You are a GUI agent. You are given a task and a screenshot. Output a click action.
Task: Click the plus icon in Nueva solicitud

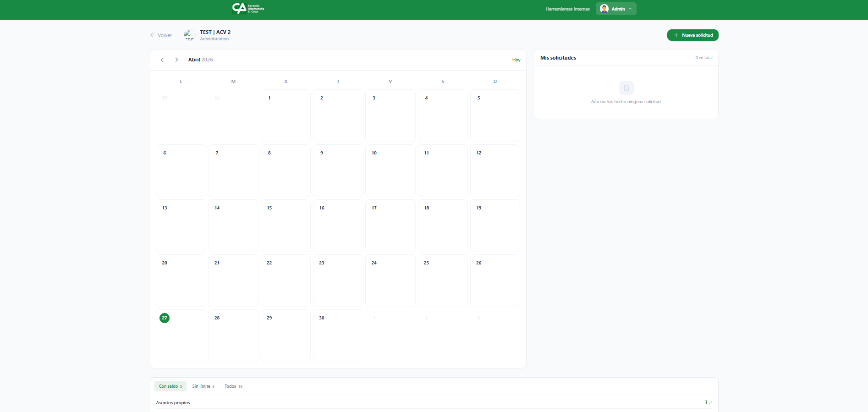[x=676, y=35]
